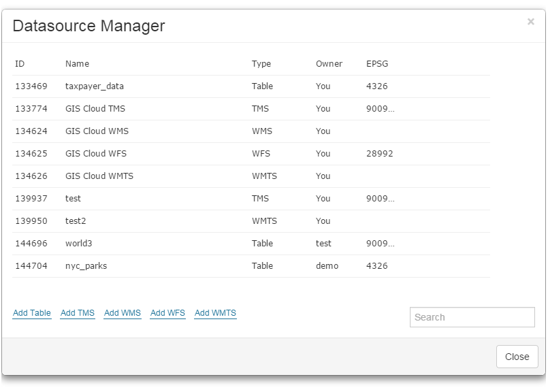Dismiss dialog with the X icon
Viewport: 548px width, 392px height.
[x=530, y=21]
